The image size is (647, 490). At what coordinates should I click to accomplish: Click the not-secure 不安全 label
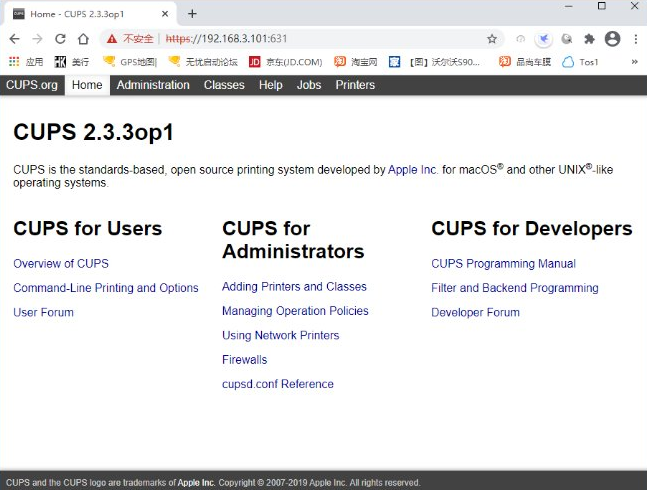[138, 39]
